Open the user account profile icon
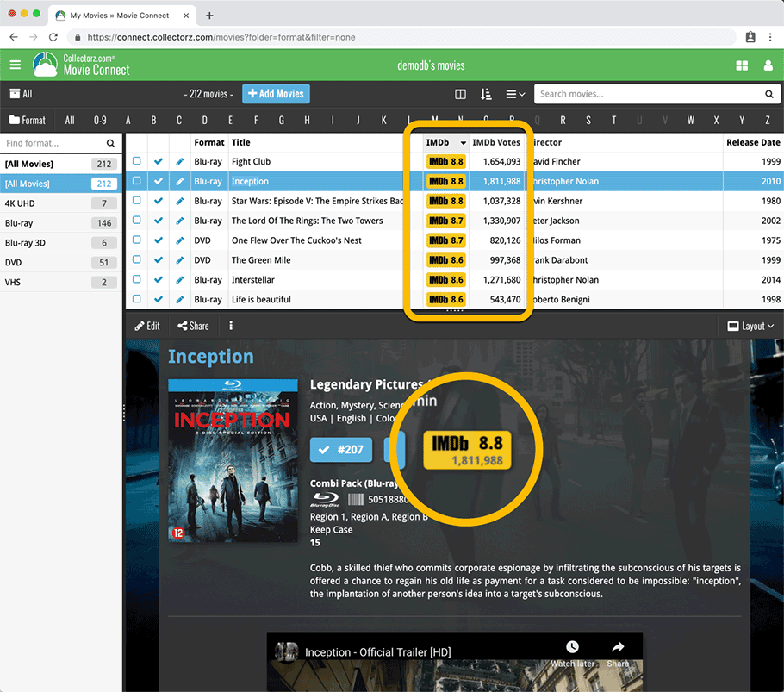Screen dimensions: 784x692 [768, 65]
